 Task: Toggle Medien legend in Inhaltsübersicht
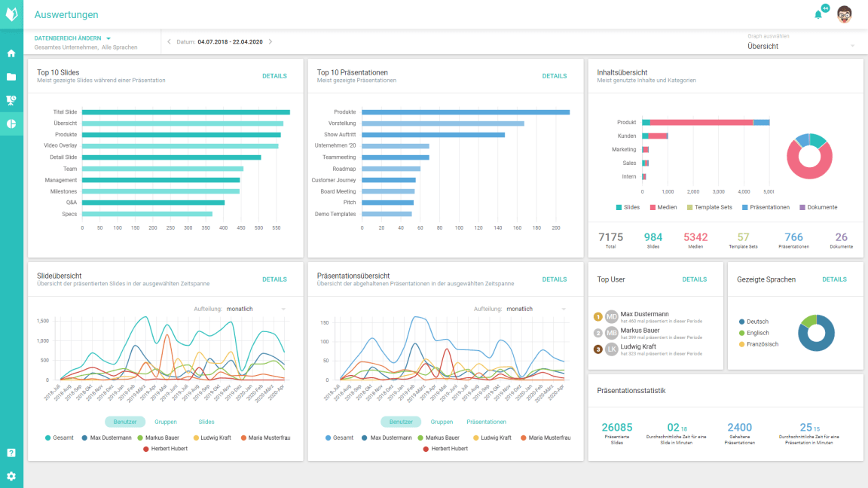click(663, 208)
